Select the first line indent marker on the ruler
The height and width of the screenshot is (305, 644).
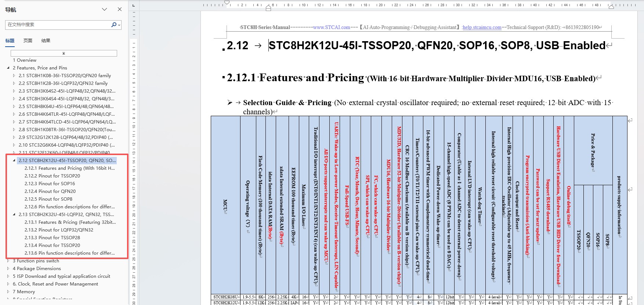[x=227, y=3]
